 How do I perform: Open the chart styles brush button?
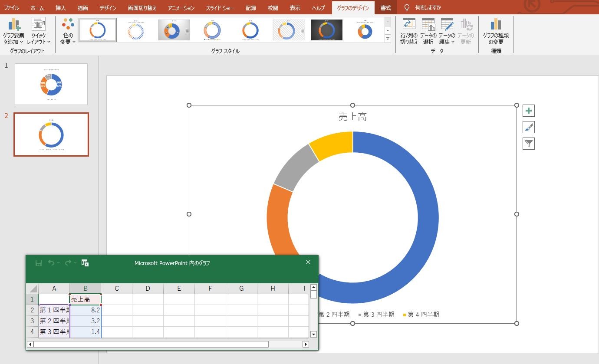pos(528,128)
